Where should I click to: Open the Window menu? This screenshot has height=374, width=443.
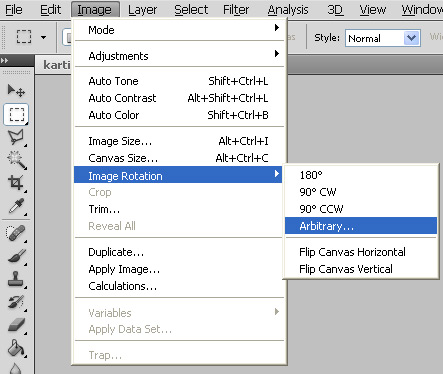422,10
